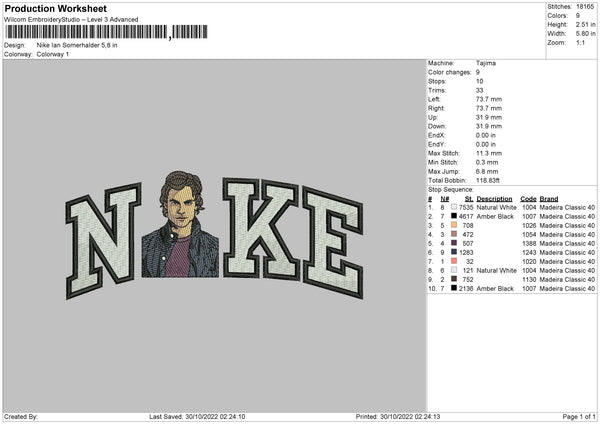Select thread code 1243
600x424 pixels.
(x=529, y=253)
